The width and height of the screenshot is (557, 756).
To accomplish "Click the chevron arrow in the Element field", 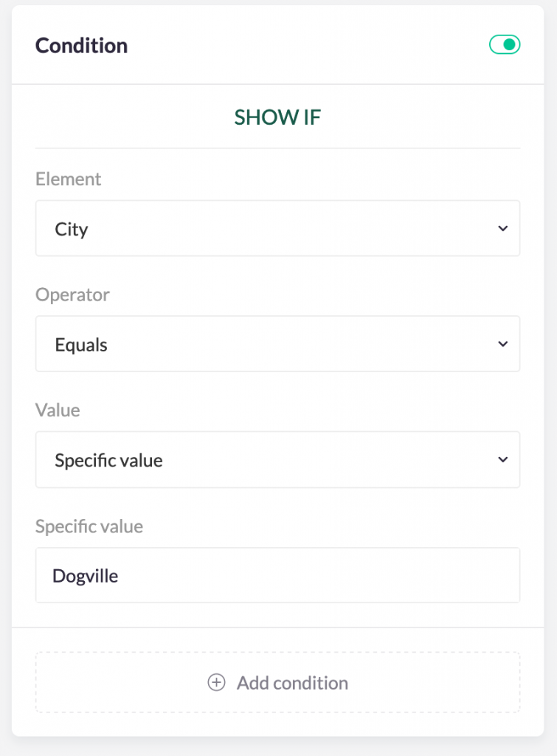I will (503, 229).
